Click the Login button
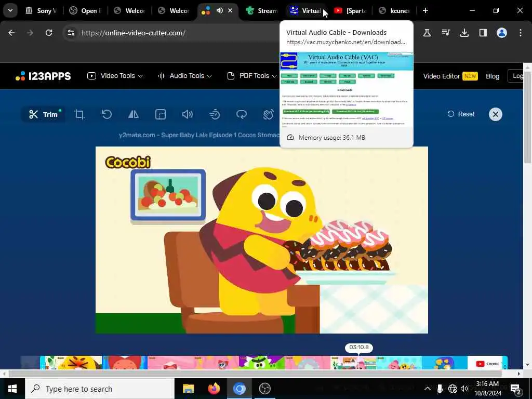This screenshot has width=532, height=399. 516,76
